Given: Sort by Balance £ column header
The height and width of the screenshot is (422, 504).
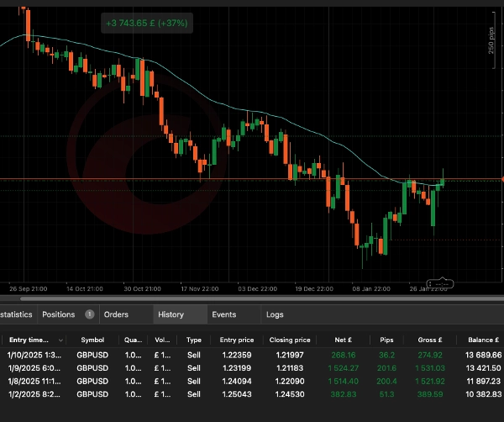Looking at the screenshot, I should [479, 340].
